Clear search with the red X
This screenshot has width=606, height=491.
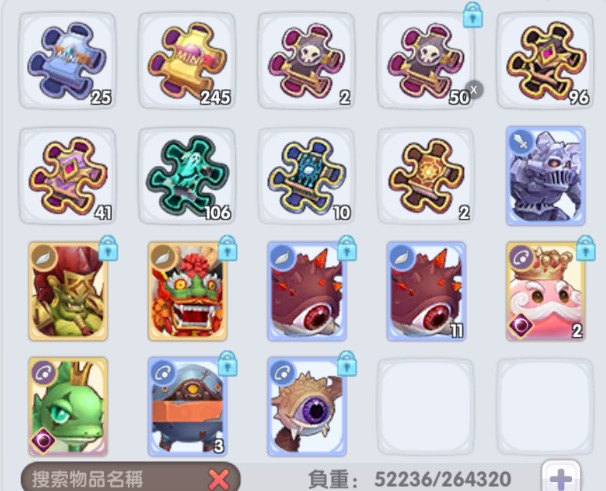pyautogui.click(x=219, y=479)
